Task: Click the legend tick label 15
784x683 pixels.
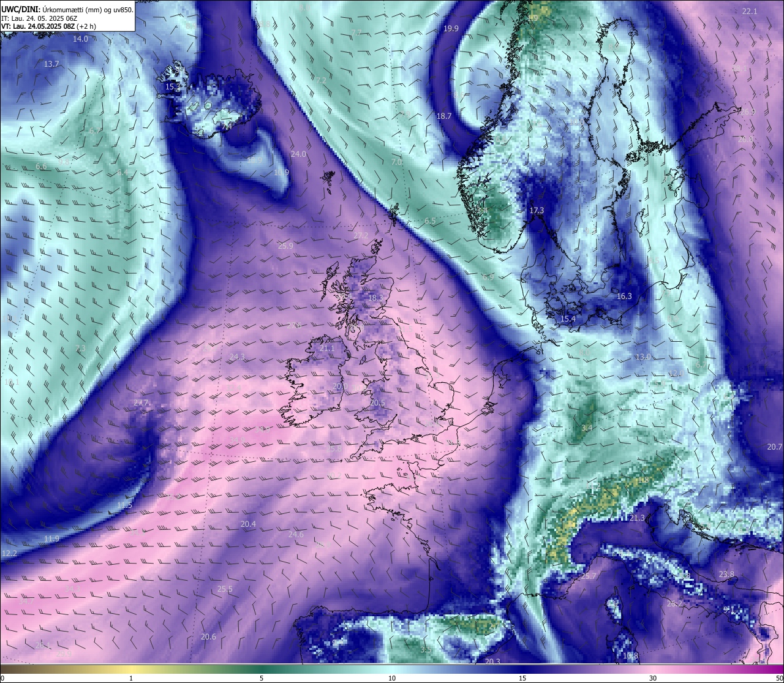Action: 522,677
